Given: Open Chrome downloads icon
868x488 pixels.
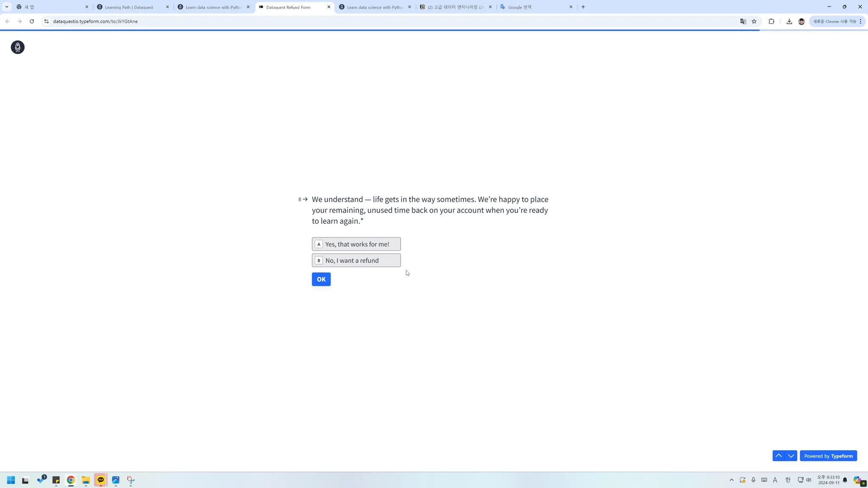Looking at the screenshot, I should click(x=789, y=21).
